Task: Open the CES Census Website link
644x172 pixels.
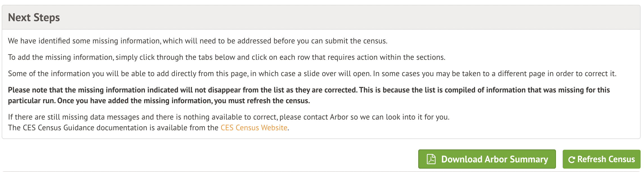Action: point(254,128)
